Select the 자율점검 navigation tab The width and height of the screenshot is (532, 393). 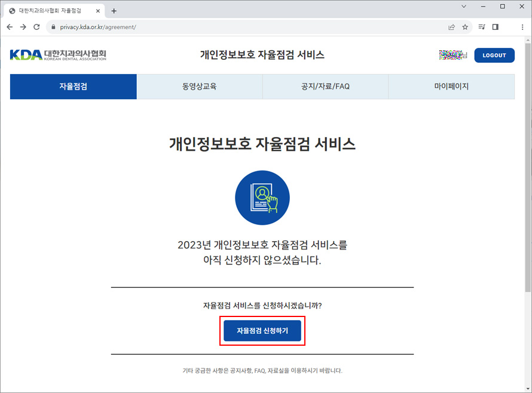pos(73,87)
